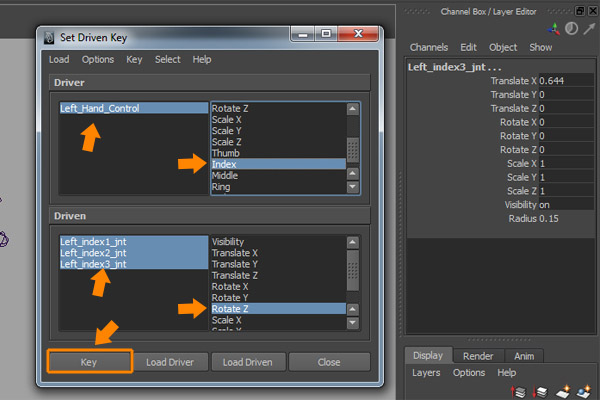600x400 pixels.
Task: Open the Channels menu
Action: [429, 47]
